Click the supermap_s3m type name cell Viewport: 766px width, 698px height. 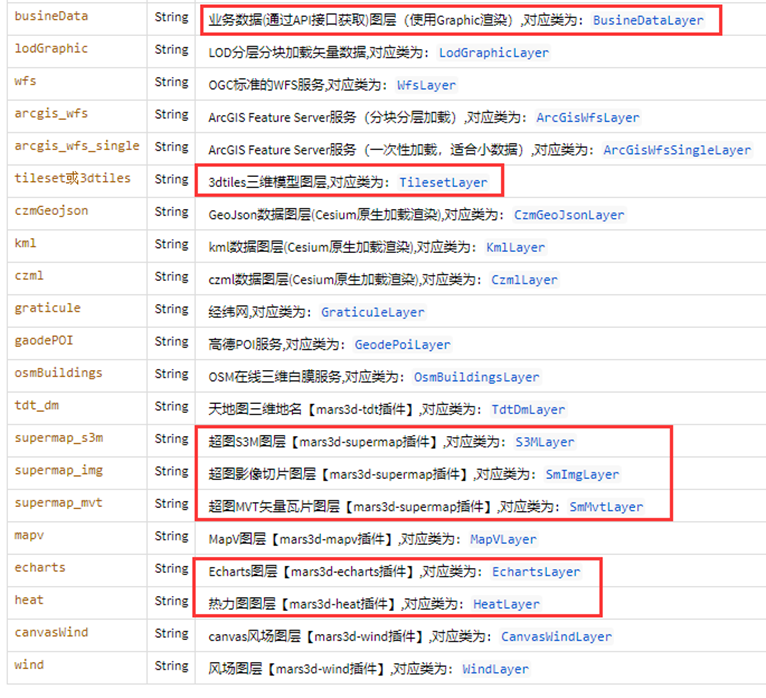[x=58, y=438]
